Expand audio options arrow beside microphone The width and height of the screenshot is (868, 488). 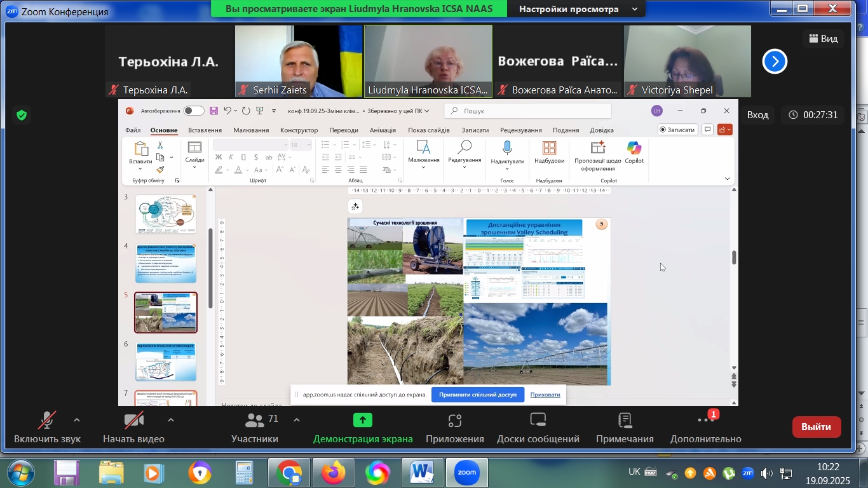(x=77, y=420)
